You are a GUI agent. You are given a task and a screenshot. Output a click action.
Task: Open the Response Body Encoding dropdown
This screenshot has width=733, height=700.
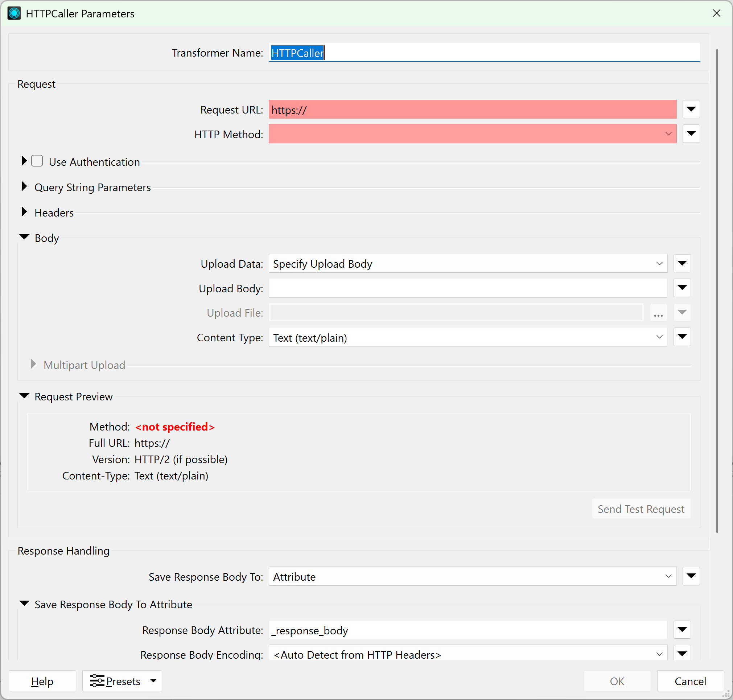coord(659,654)
